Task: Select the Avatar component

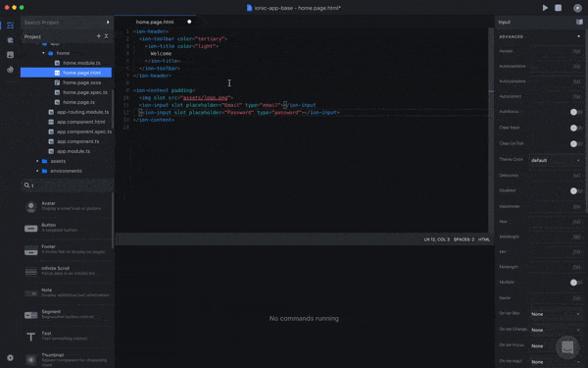Action: 67,206
